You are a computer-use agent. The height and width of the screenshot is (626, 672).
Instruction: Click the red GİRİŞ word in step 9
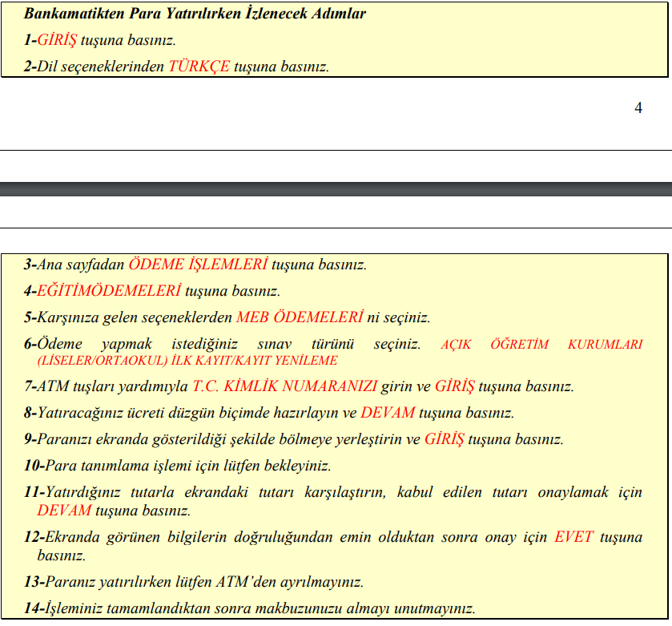(445, 439)
